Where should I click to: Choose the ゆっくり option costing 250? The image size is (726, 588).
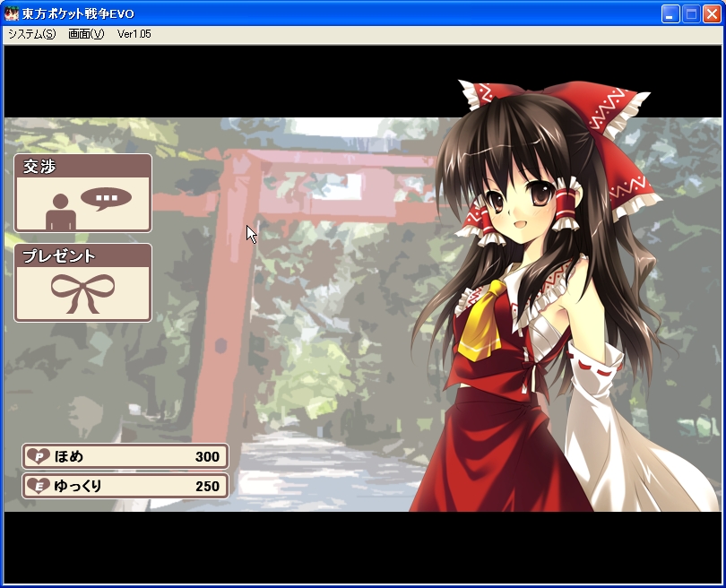point(125,486)
